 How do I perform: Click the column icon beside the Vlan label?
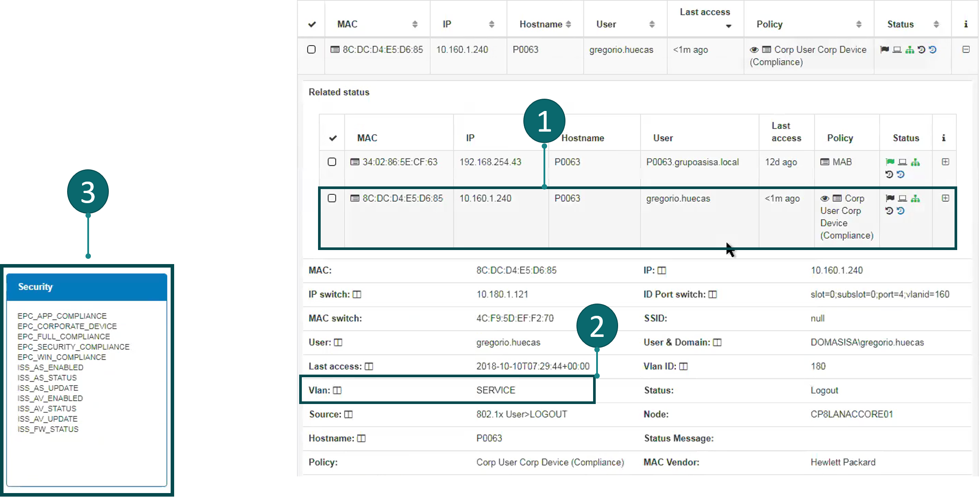(x=337, y=390)
